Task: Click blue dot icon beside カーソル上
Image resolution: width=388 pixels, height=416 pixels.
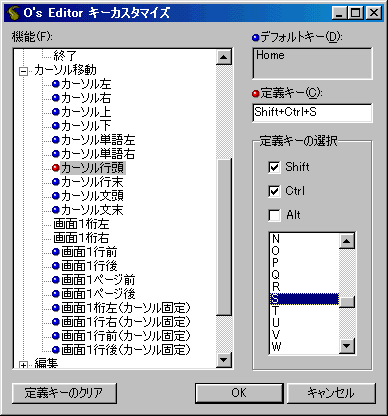Action: tap(56, 112)
